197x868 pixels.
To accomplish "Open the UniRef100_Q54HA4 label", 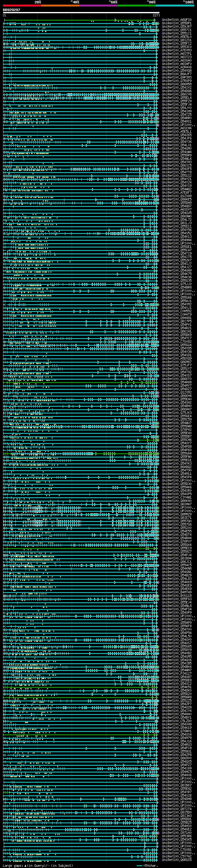I will [x=176, y=240].
